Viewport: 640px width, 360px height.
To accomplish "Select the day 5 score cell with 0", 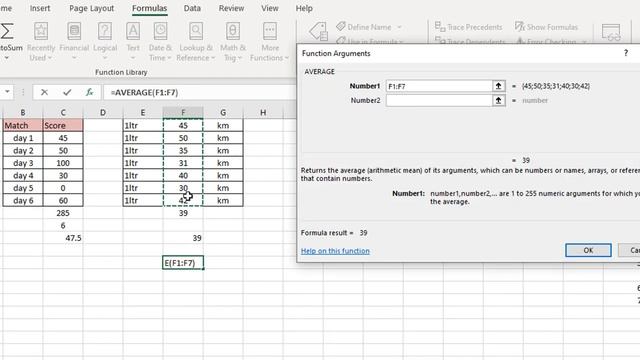I will [63, 188].
